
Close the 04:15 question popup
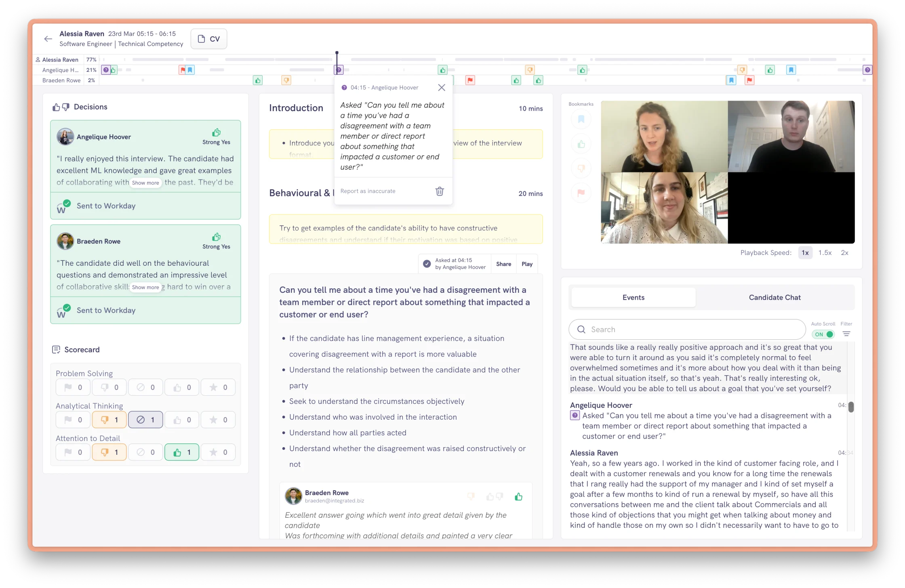pyautogui.click(x=442, y=88)
